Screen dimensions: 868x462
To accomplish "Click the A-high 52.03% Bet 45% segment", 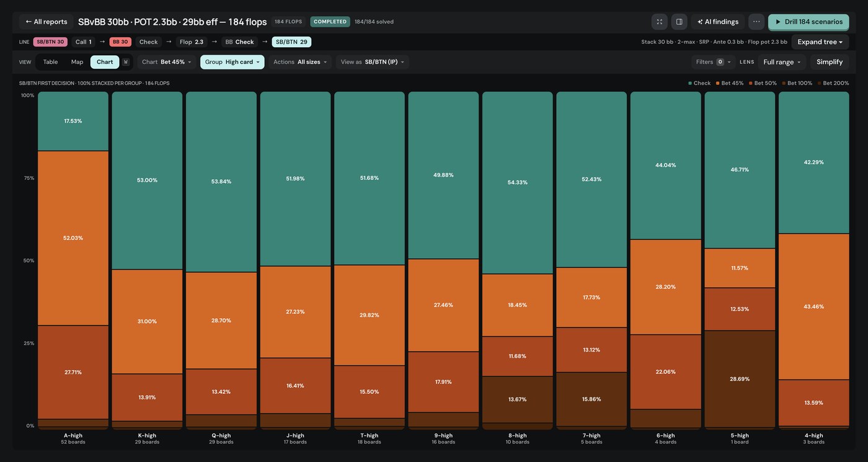I will coord(73,238).
